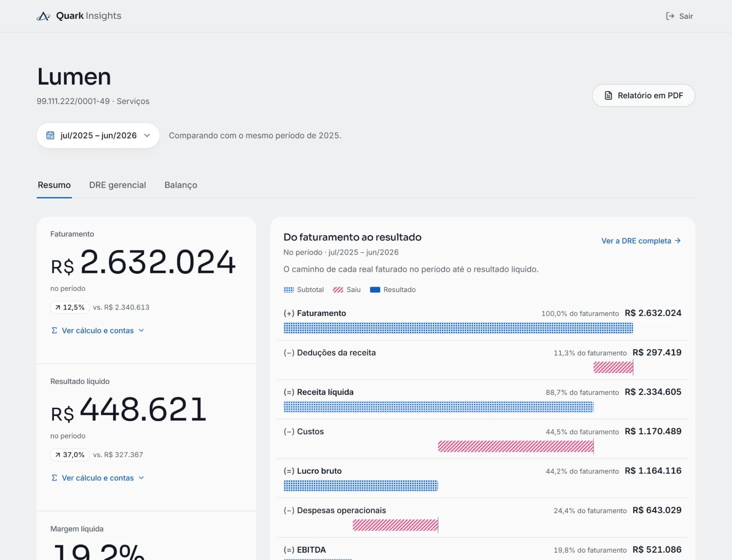Click the Margem líquida card title

[77, 528]
